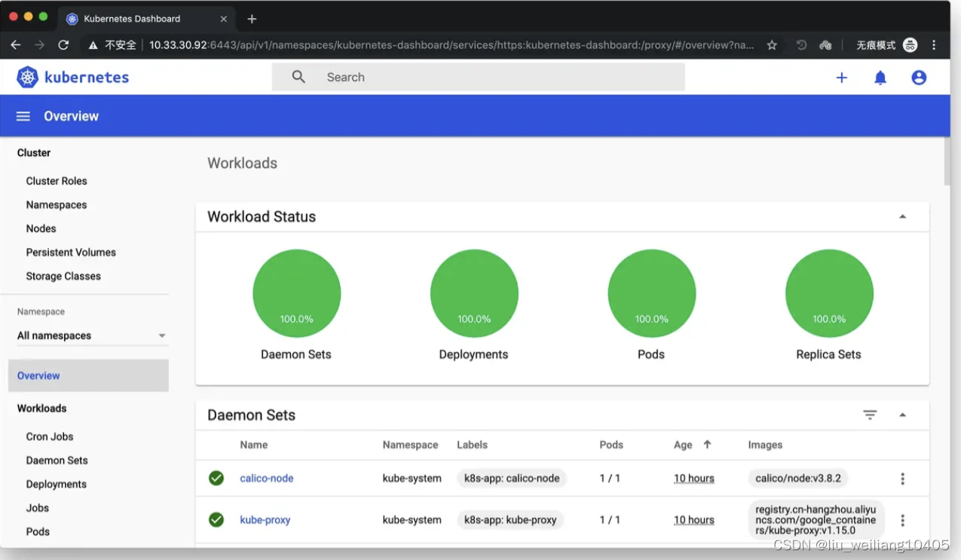Open actions menu for calico-node row
Screen dimensions: 961x560
coord(902,479)
